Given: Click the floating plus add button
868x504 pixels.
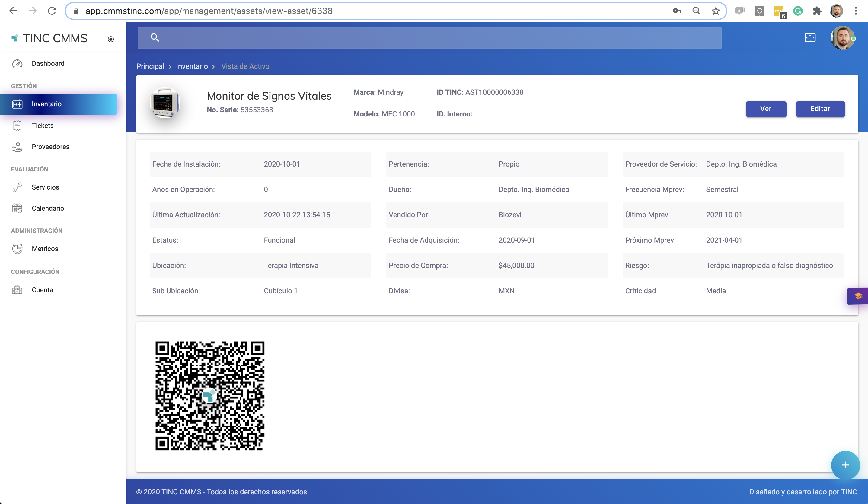Looking at the screenshot, I should point(845,465).
